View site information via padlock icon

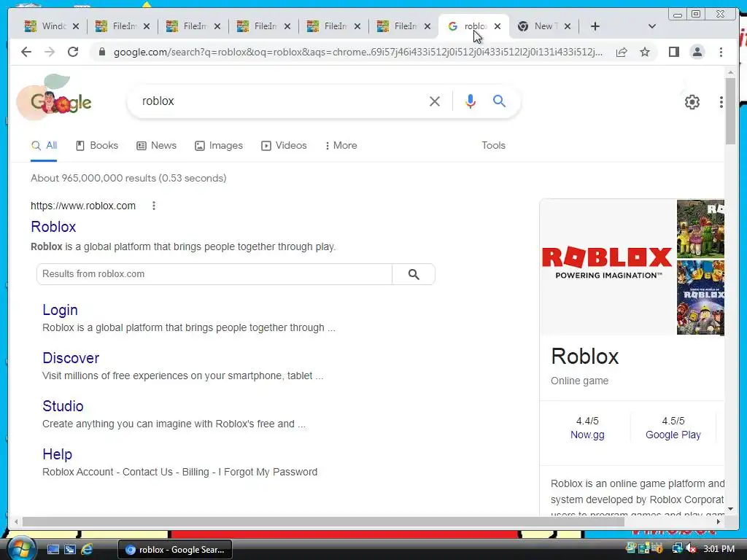tap(101, 52)
